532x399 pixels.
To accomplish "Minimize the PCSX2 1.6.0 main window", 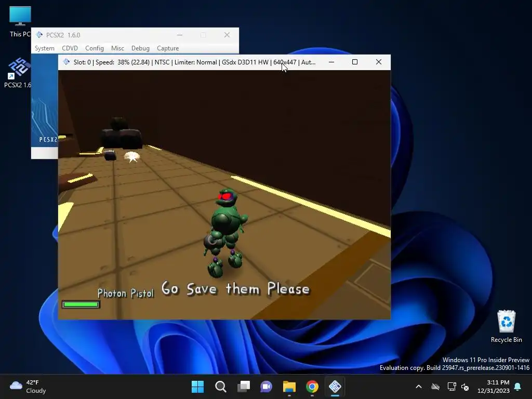I will pos(179,35).
